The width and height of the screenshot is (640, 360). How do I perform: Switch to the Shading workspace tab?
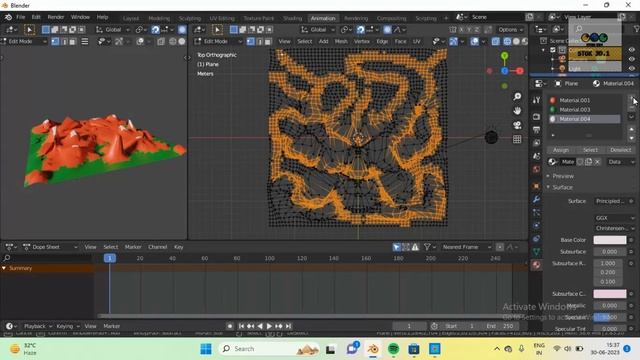[x=292, y=18]
